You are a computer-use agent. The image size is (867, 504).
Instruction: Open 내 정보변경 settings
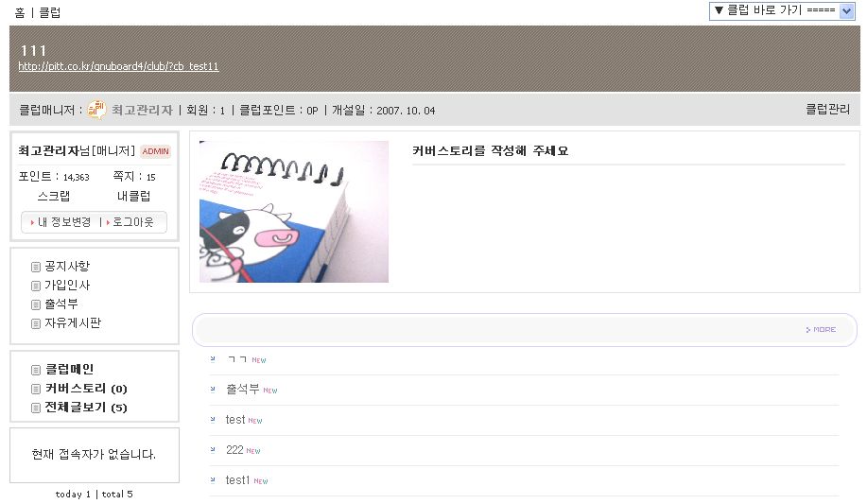pyautogui.click(x=63, y=222)
